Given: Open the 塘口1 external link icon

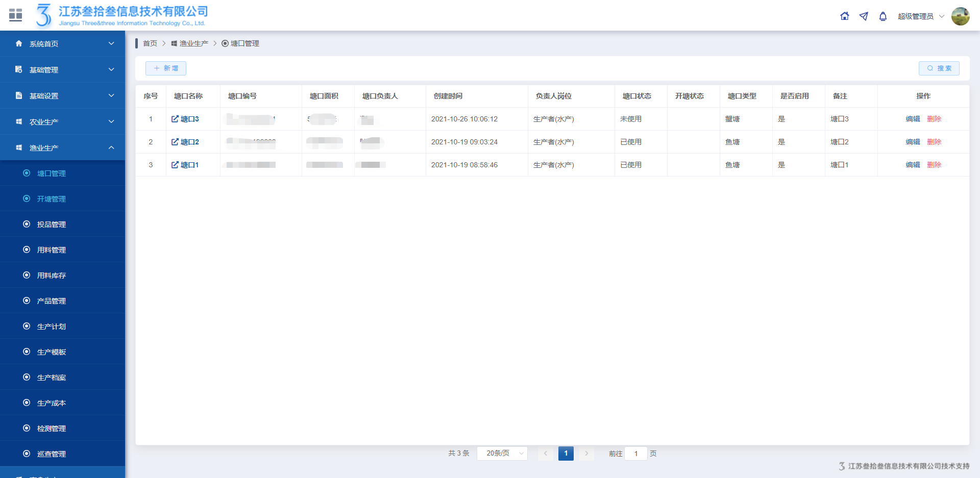Looking at the screenshot, I should pyautogui.click(x=175, y=165).
